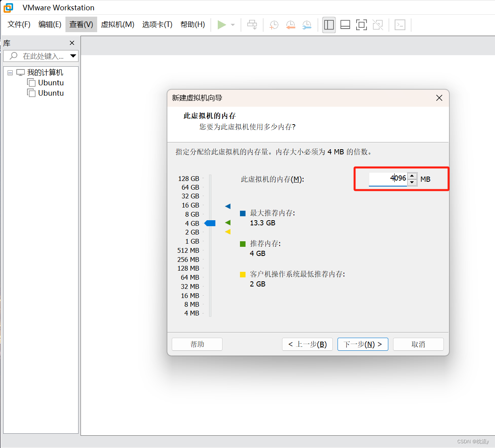Click the yellow 客户机操作系统最低推荐内存 legend square
This screenshot has width=495, height=448.
point(243,275)
